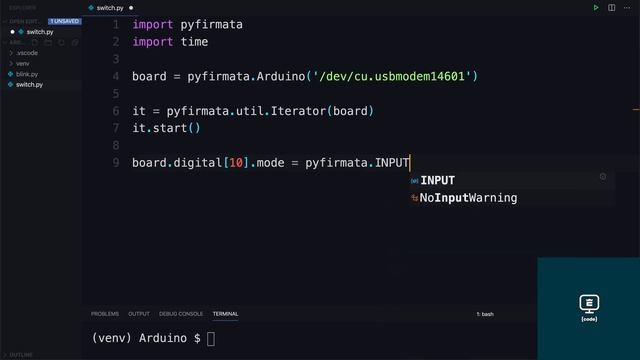Viewport: 640px width, 360px height.
Task: Click the '/dev/cu.usbmodem14601' string
Action: (392, 76)
